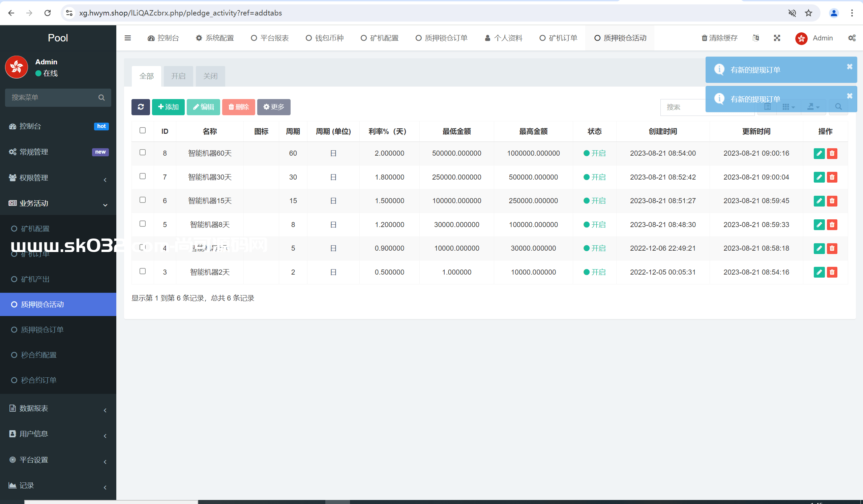The image size is (863, 504).
Task: Click the delete trash icon for 智能机器30天
Action: coord(832,177)
